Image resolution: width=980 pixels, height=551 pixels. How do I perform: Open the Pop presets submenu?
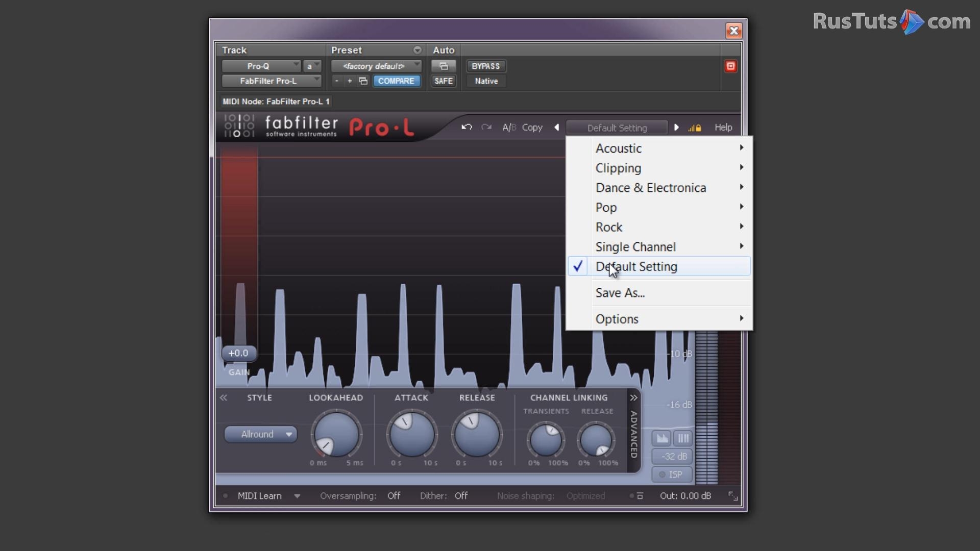coord(659,207)
